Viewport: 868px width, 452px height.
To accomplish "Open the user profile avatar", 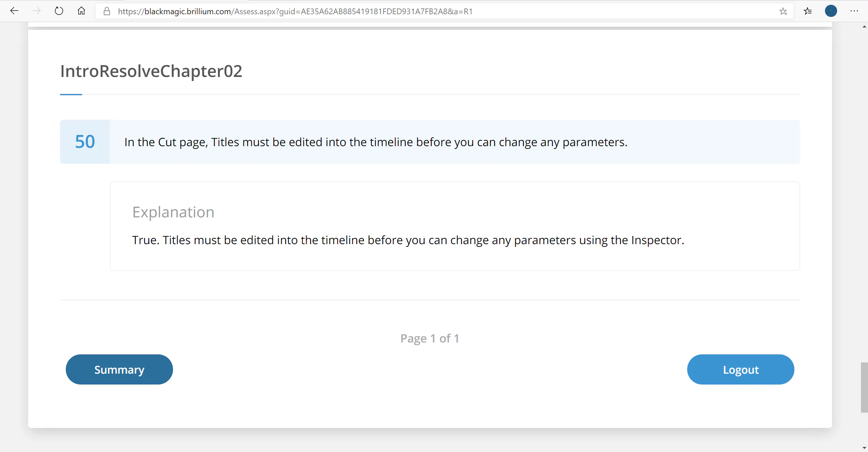I will click(x=831, y=11).
